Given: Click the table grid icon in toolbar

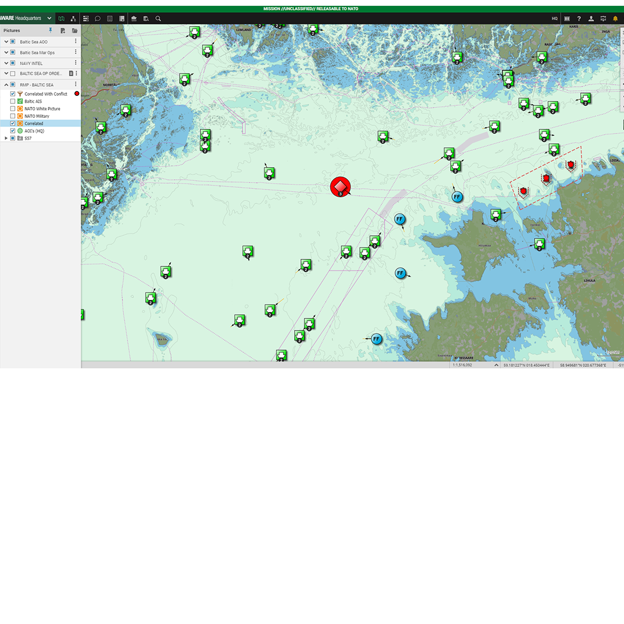Looking at the screenshot, I should pyautogui.click(x=110, y=18).
